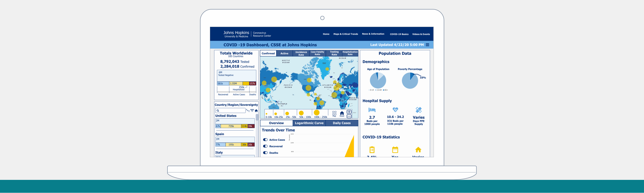Zoom out the map with minus button
Viewport: 644px width, 193px height.
[349, 116]
